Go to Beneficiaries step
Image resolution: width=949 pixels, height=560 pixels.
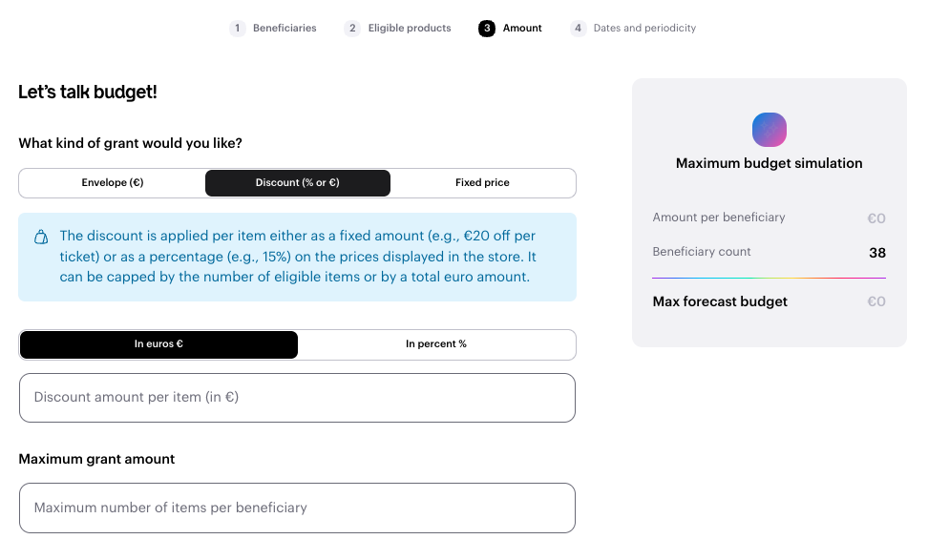point(285,29)
